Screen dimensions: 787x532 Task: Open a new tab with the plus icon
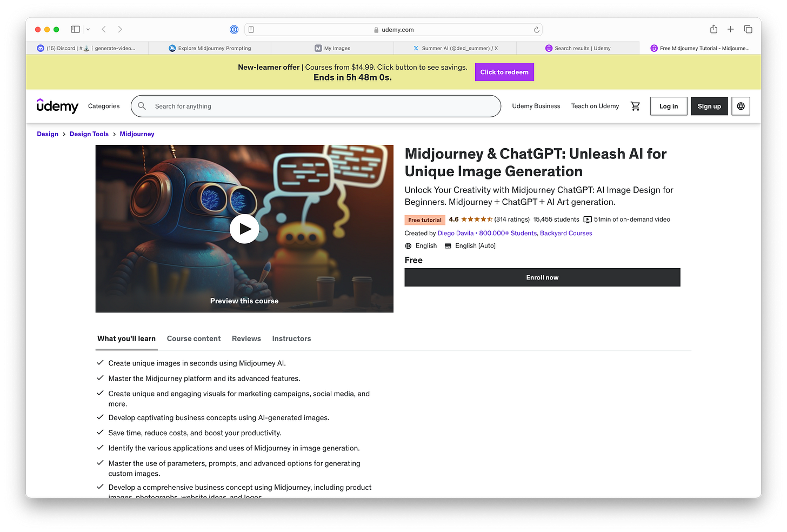click(x=730, y=29)
